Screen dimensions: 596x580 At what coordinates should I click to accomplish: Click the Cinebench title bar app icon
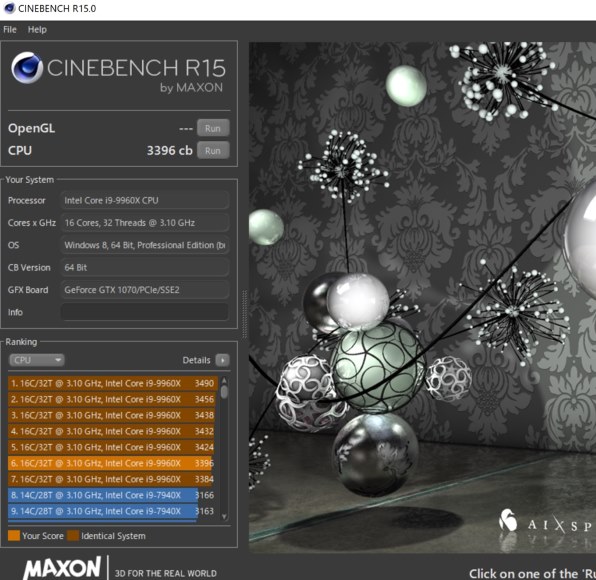tap(9, 8)
